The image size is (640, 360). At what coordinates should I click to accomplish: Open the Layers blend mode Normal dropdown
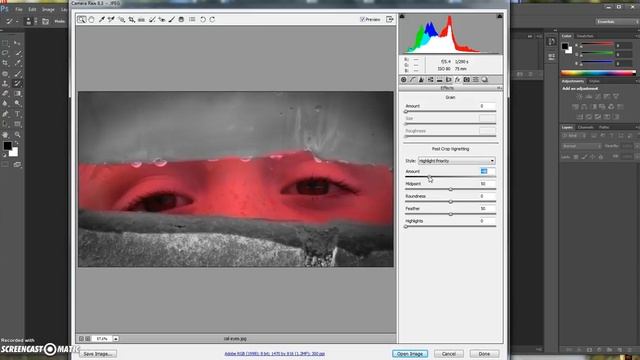pos(581,146)
